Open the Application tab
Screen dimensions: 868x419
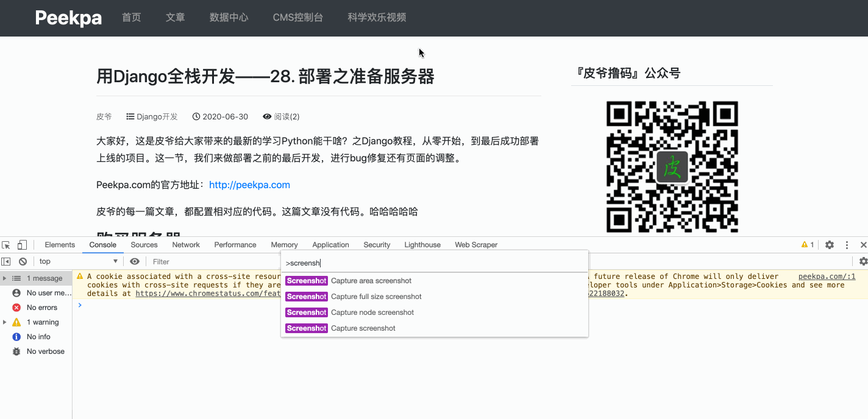click(x=330, y=245)
